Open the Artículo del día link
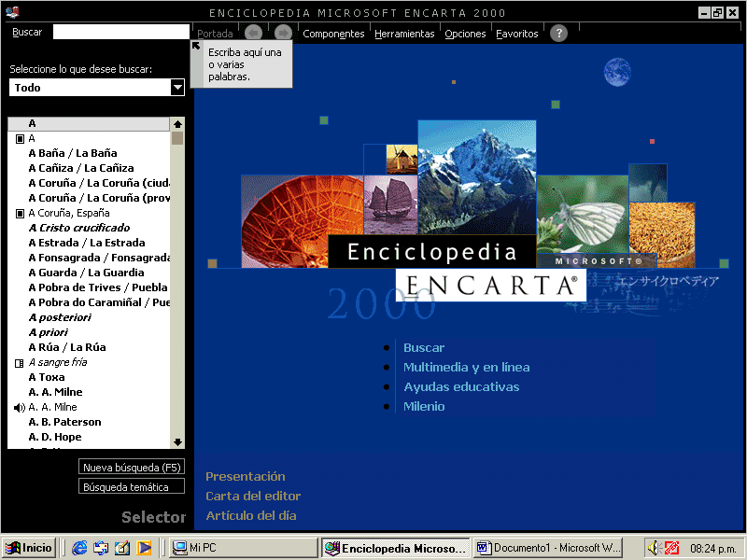The height and width of the screenshot is (560, 747). [x=251, y=515]
